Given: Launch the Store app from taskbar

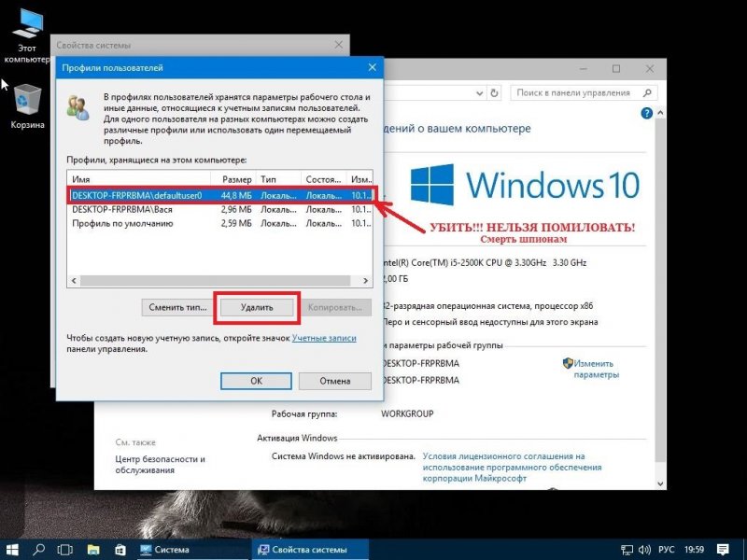Looking at the screenshot, I should pos(120,549).
